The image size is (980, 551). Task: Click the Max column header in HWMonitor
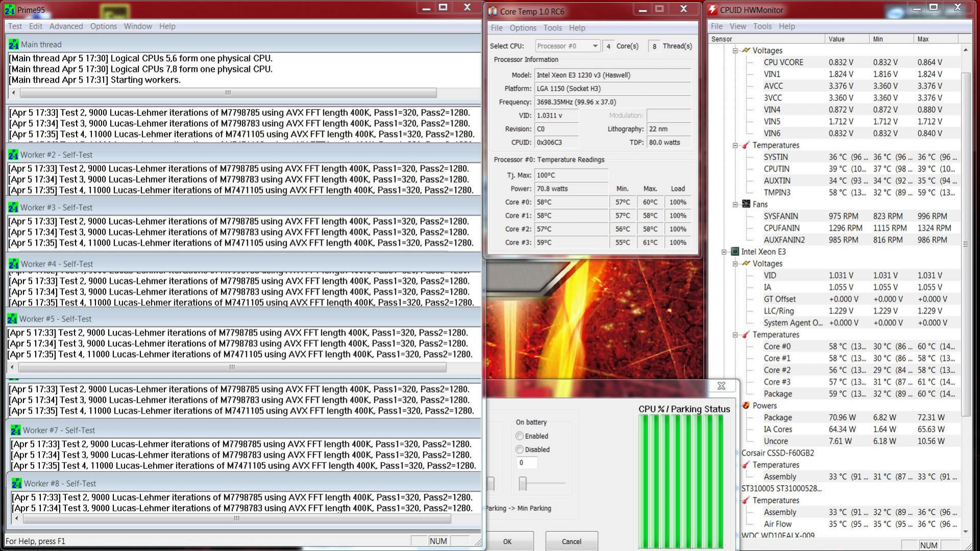pos(936,39)
